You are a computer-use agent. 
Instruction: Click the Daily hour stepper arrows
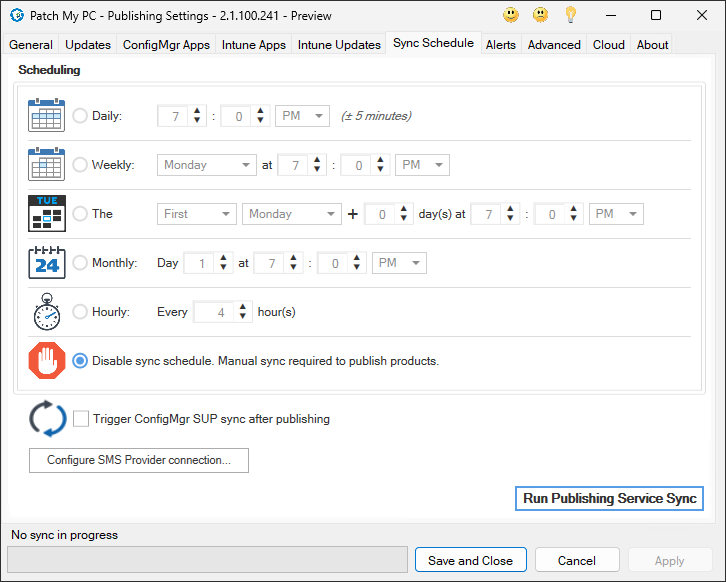click(197, 115)
